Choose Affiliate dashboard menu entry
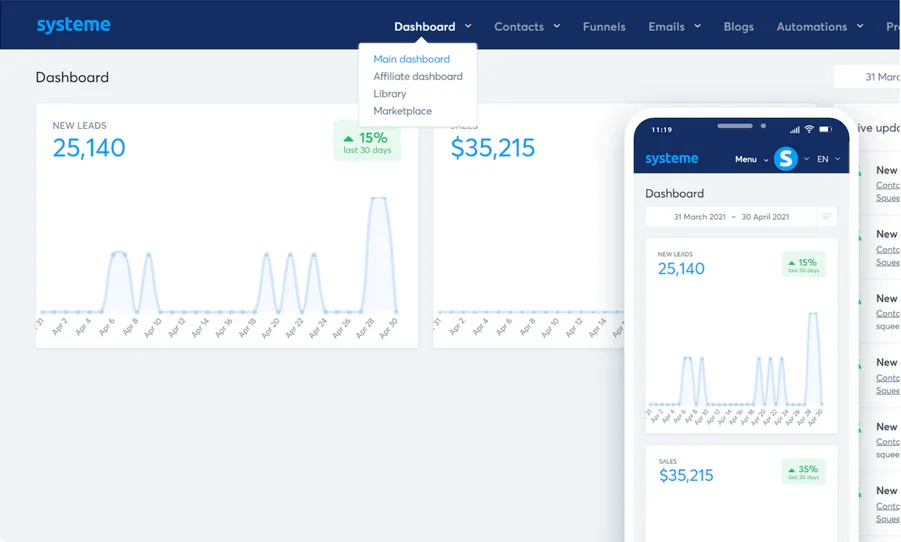Screen dimensions: 901x542 coord(418,76)
